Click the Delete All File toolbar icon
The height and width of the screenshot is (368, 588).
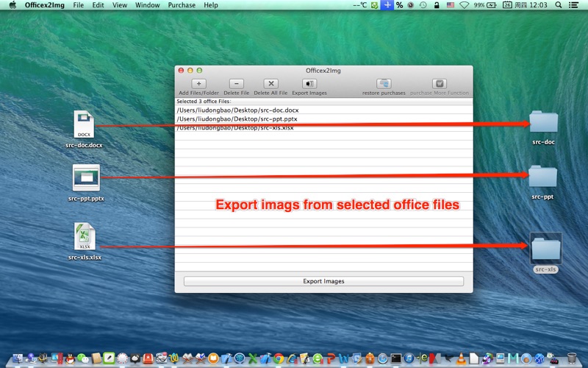270,84
